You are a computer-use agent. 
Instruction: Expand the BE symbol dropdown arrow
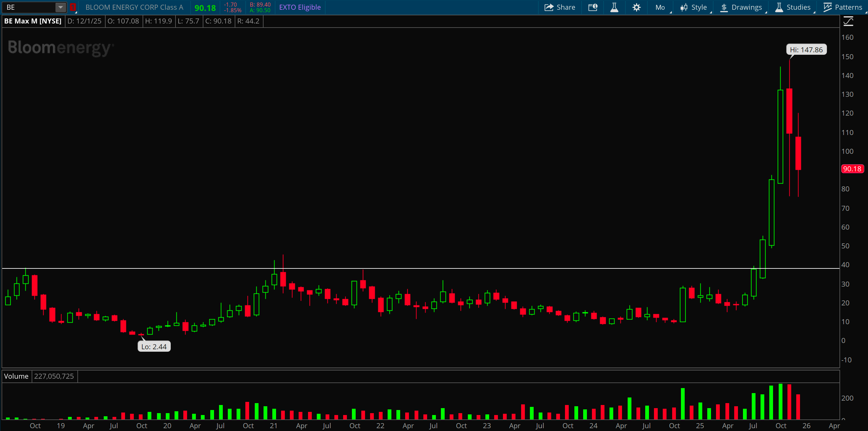(x=60, y=7)
